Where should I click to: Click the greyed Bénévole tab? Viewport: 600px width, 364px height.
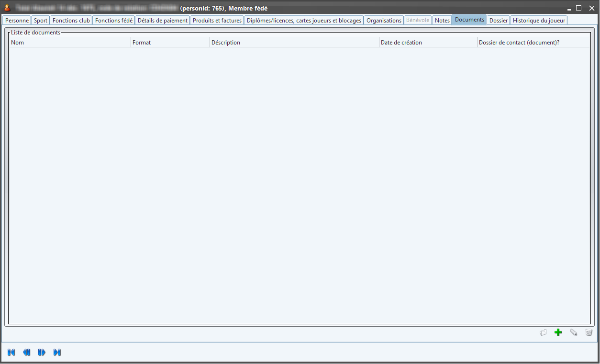(418, 20)
